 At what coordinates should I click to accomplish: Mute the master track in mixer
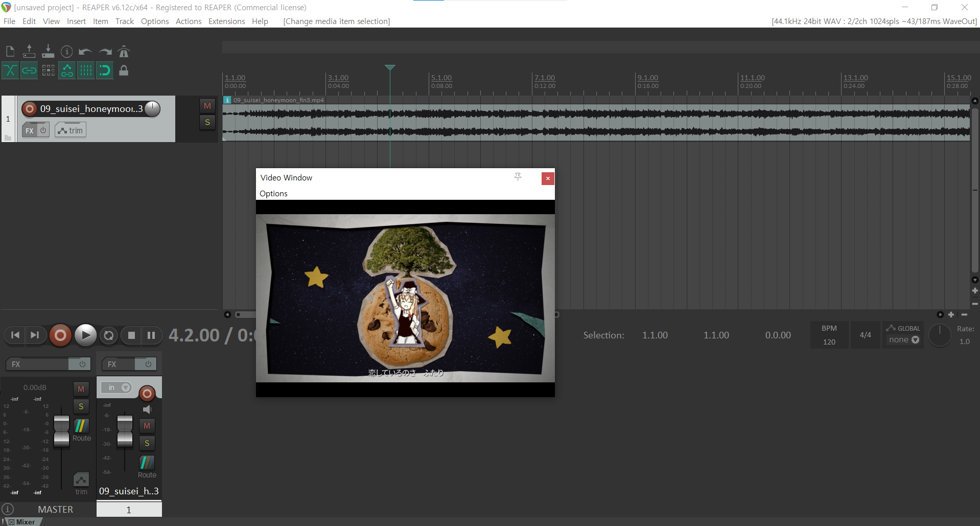click(x=81, y=389)
